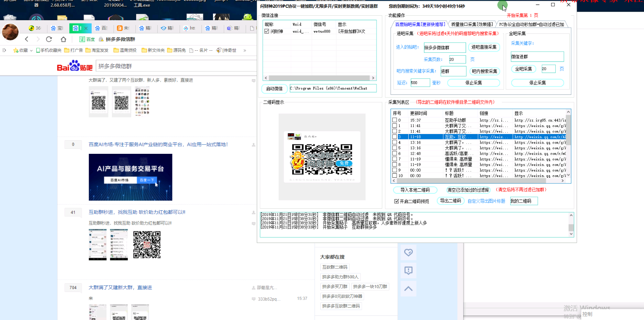Click the 进入的贴吧 input field

445,47
